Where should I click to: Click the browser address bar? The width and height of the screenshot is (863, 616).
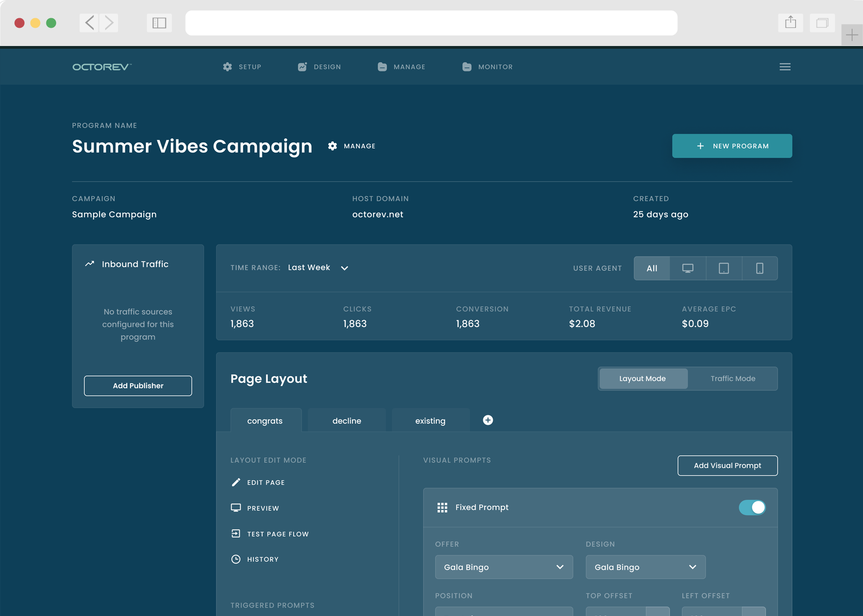[x=431, y=23]
